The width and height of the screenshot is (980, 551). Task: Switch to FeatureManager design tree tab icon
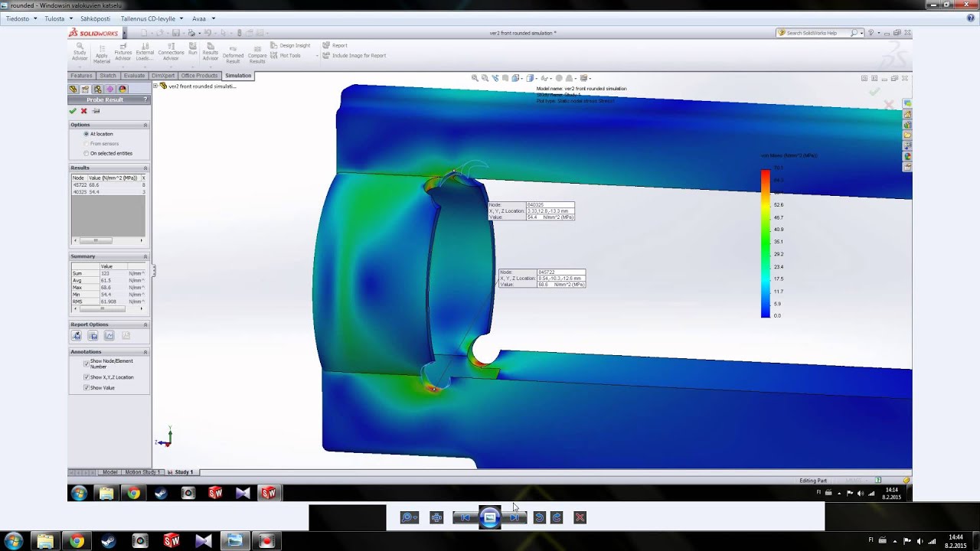click(73, 89)
